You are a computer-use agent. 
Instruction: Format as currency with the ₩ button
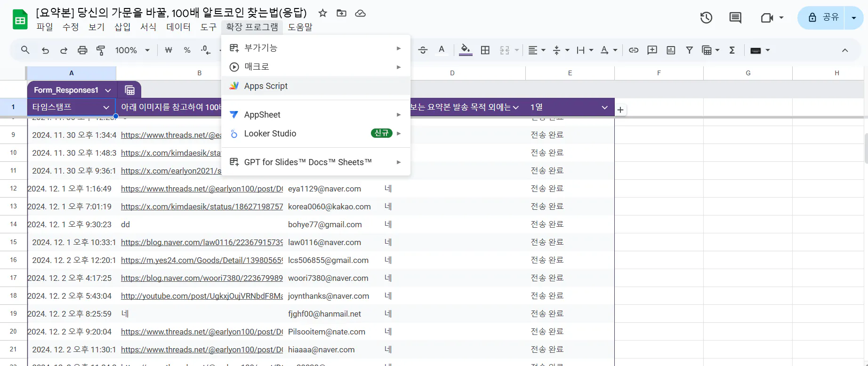[x=169, y=50]
